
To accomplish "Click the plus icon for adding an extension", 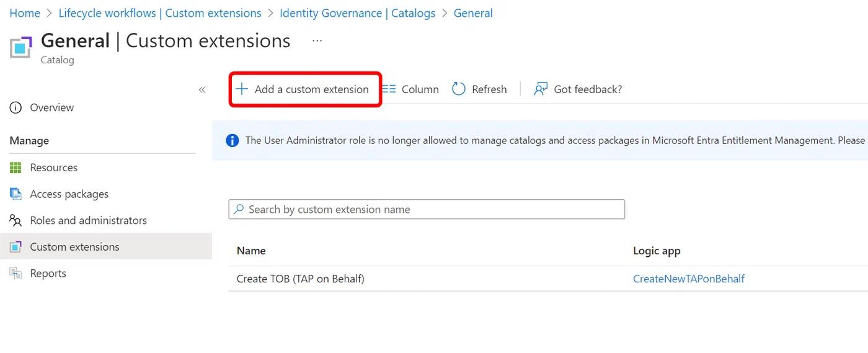I will 242,89.
